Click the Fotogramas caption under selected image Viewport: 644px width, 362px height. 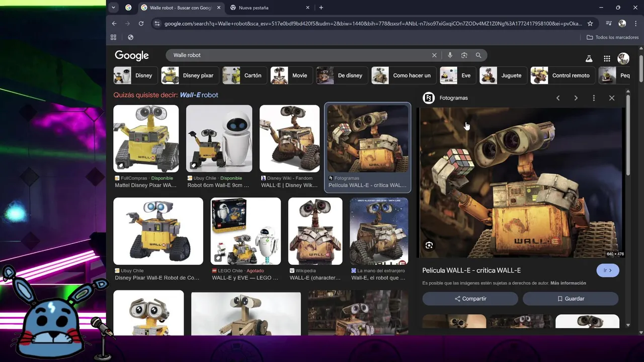347,178
